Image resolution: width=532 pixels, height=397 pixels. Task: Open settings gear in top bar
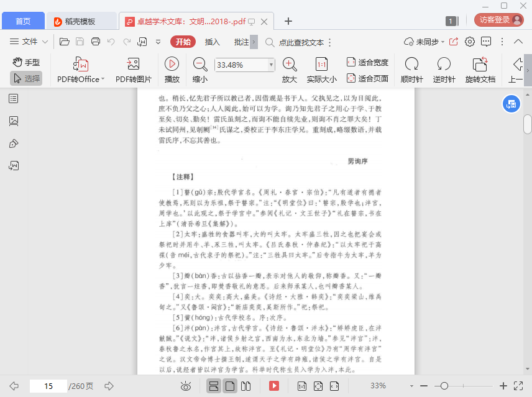click(x=470, y=42)
